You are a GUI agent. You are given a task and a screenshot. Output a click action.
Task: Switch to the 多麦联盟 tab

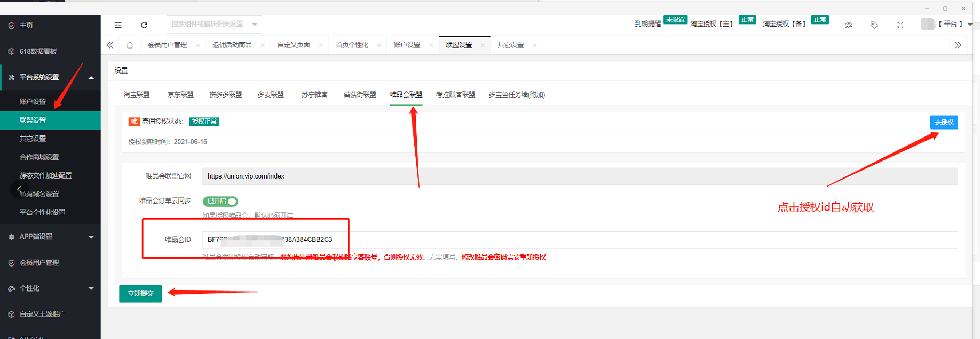271,94
